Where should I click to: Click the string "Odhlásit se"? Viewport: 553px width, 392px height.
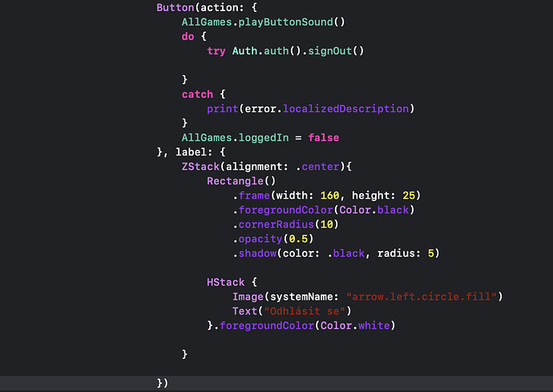pyautogui.click(x=305, y=312)
